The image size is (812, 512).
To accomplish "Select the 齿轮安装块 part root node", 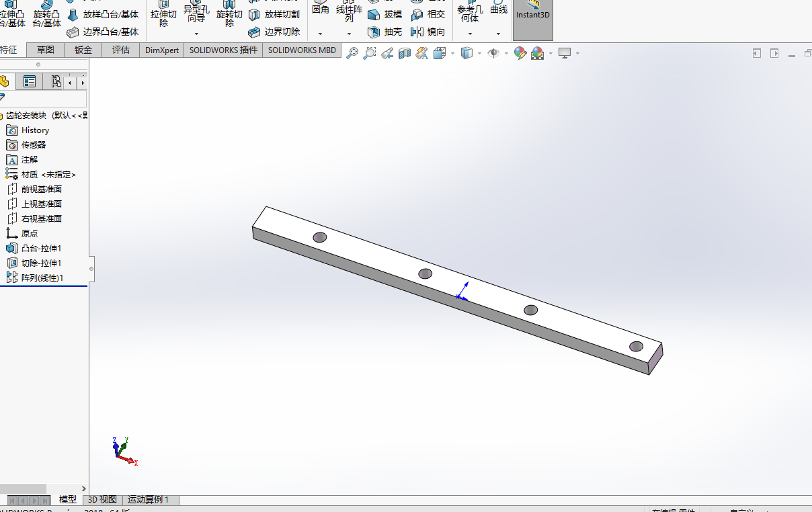I will coord(44,116).
